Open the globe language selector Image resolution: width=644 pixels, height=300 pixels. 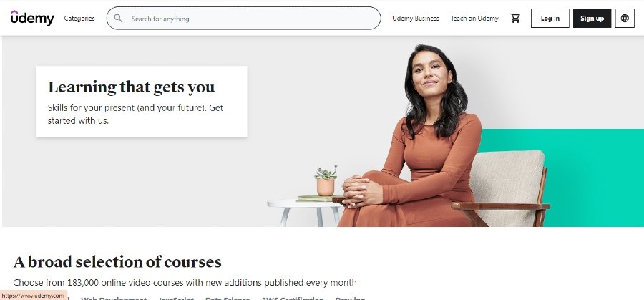[x=625, y=18]
